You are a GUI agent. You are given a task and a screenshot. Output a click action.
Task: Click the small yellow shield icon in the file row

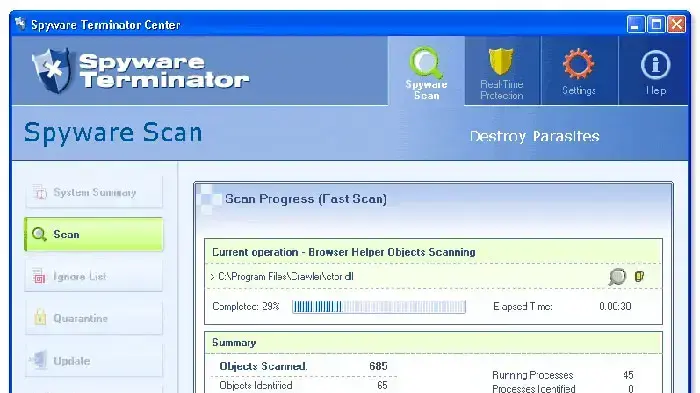[639, 276]
